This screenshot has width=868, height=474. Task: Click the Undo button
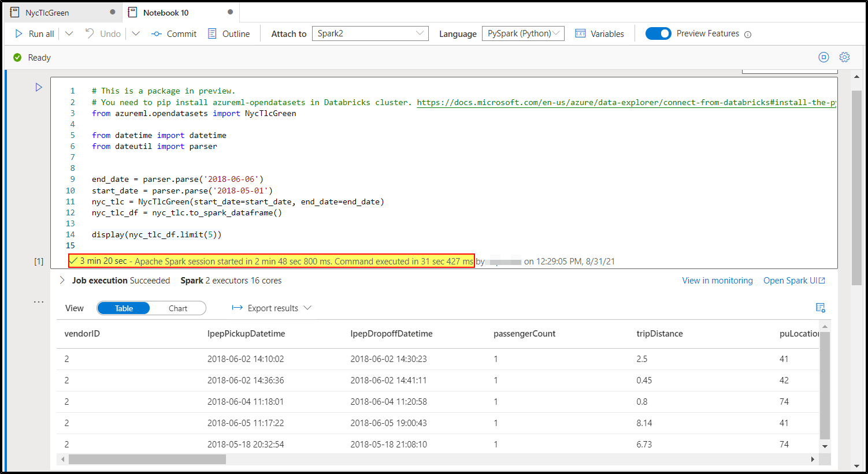point(103,34)
